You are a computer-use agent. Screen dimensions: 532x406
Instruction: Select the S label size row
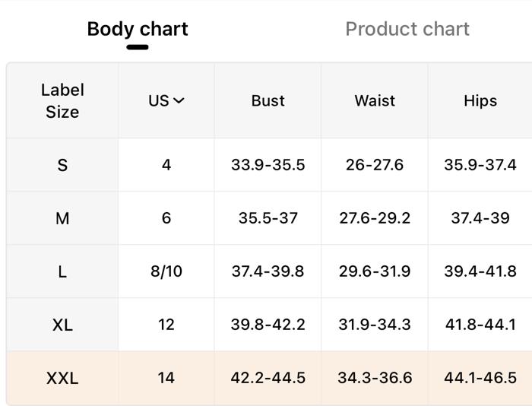click(x=269, y=165)
